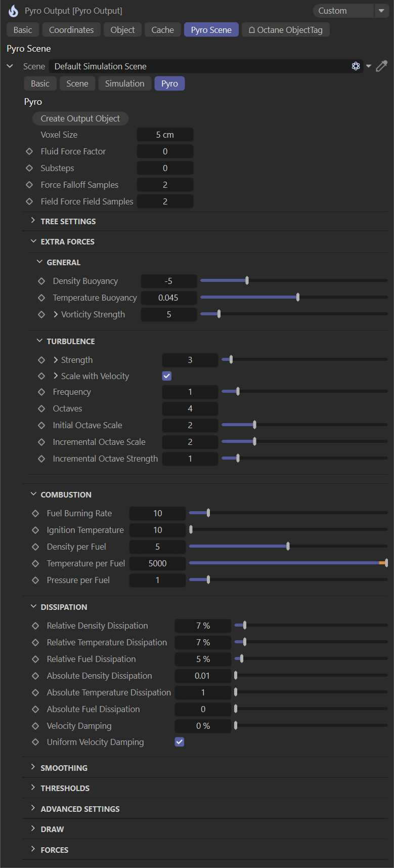Toggle the Scale with Velocity checkbox
Viewport: 394px width, 868px height.
[167, 376]
